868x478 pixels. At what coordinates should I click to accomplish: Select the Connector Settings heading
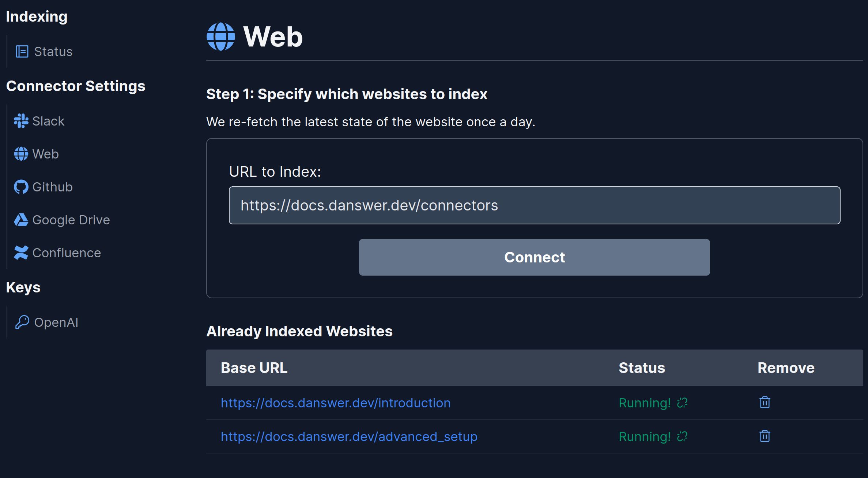tap(75, 86)
